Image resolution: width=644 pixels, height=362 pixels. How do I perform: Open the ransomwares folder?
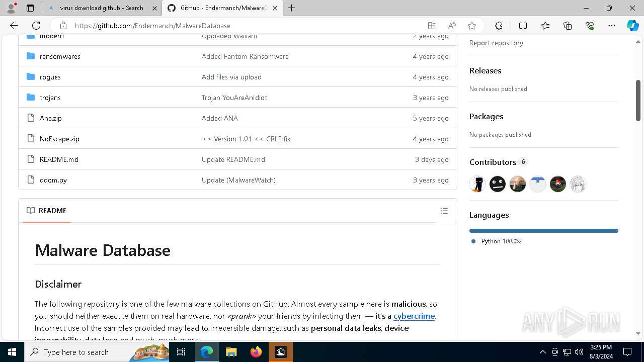point(60,56)
